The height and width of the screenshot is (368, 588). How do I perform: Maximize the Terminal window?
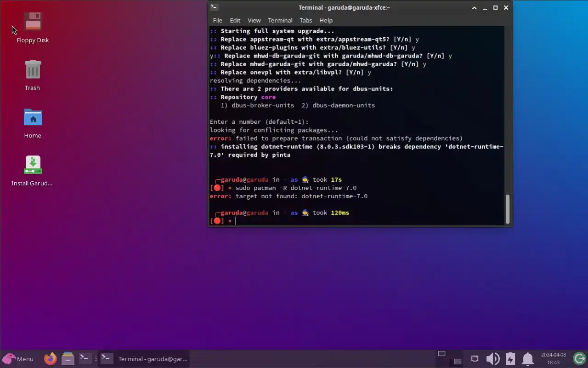[x=495, y=8]
